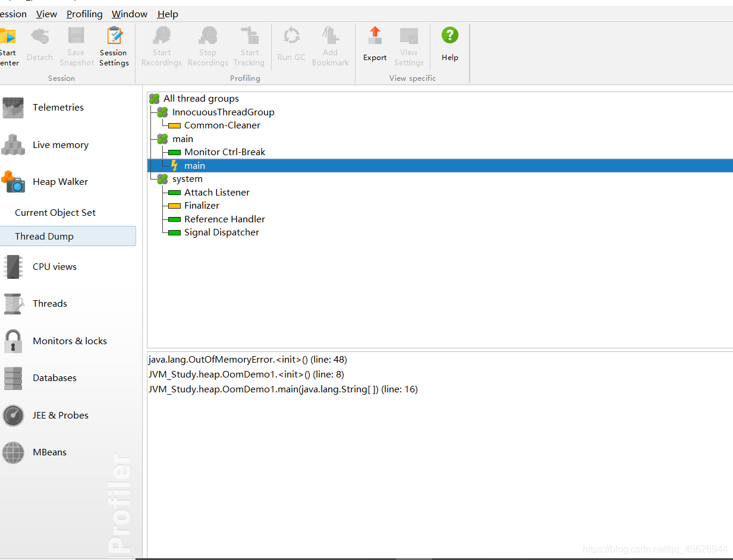Open the Session menu

click(x=13, y=14)
